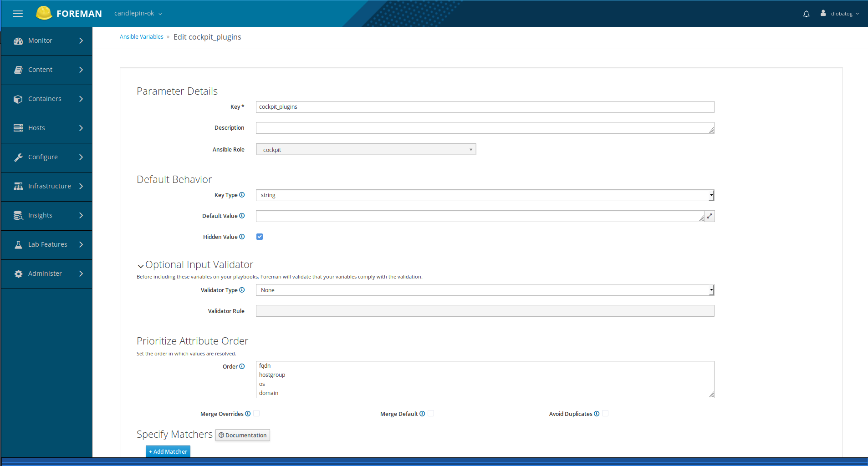Click the Insights database icon
Image resolution: width=868 pixels, height=466 pixels.
(x=18, y=216)
